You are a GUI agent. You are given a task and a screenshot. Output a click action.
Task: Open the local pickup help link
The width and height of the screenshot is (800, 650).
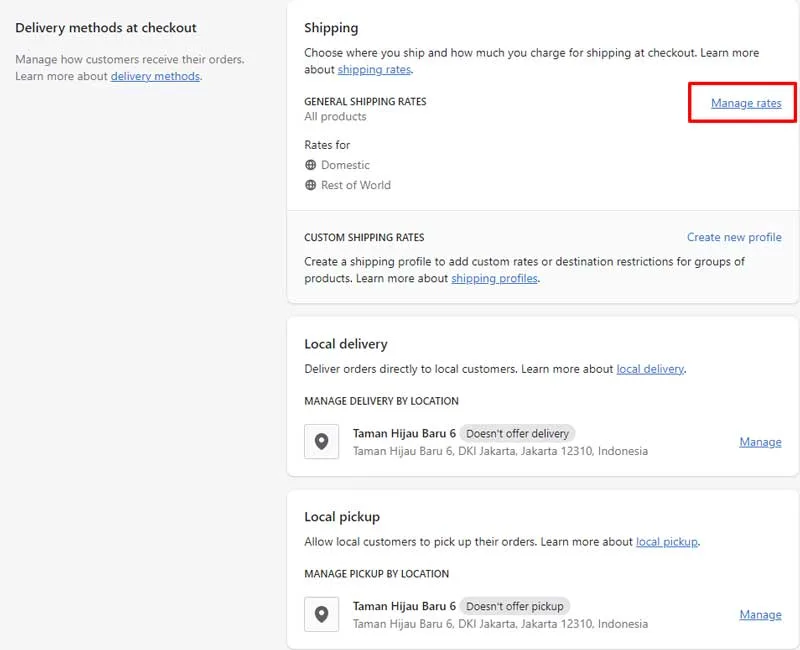pyautogui.click(x=666, y=541)
